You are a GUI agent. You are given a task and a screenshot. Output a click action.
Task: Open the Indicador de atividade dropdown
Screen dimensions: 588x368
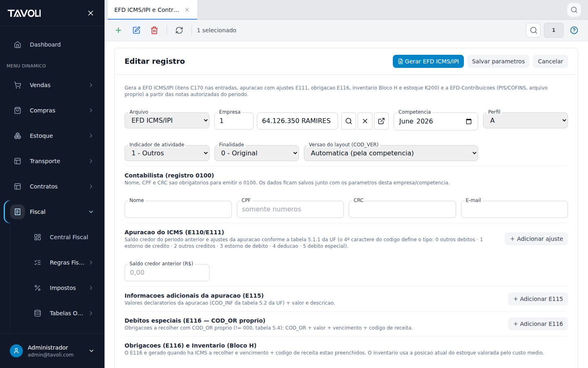[167, 153]
